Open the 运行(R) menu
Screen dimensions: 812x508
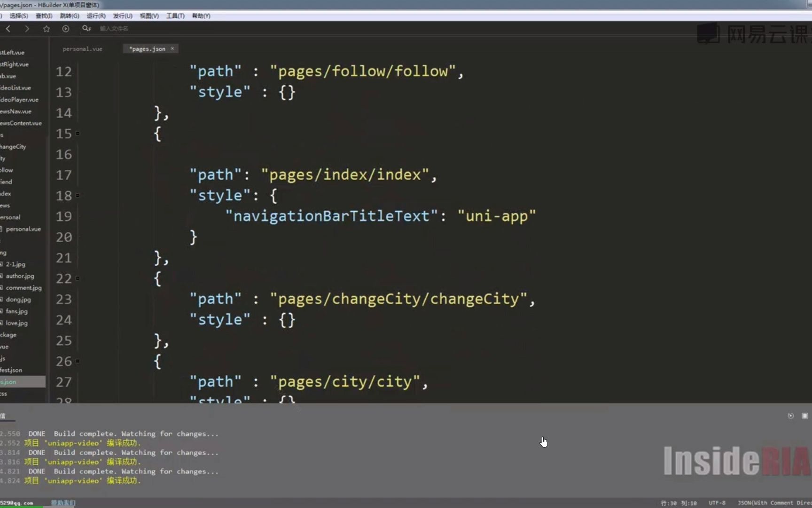point(96,16)
